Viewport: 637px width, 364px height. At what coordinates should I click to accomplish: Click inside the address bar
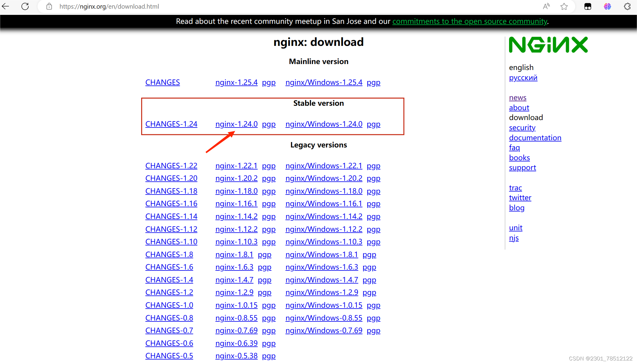coord(109,6)
